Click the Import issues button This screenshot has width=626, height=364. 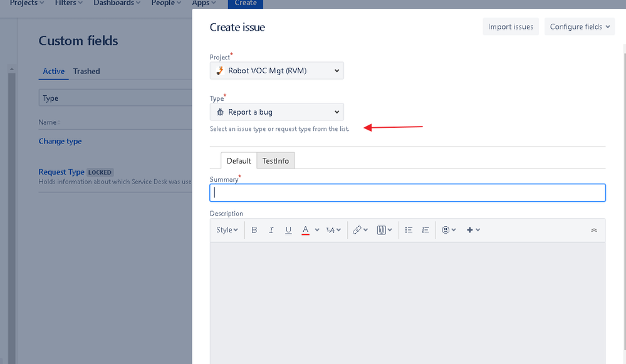pyautogui.click(x=511, y=27)
